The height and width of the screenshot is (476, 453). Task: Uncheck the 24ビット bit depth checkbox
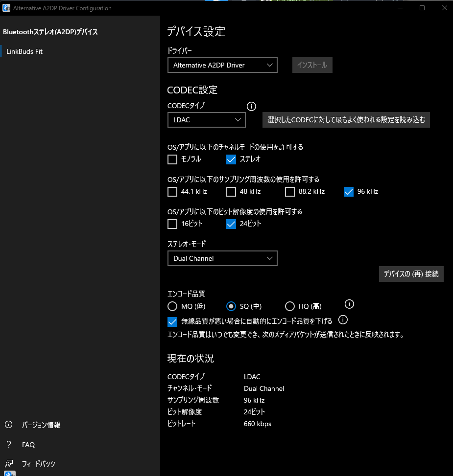tap(231, 224)
